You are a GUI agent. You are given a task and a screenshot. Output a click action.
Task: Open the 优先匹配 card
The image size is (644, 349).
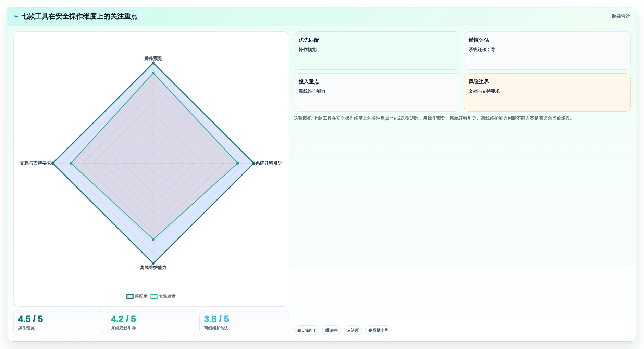tap(377, 51)
